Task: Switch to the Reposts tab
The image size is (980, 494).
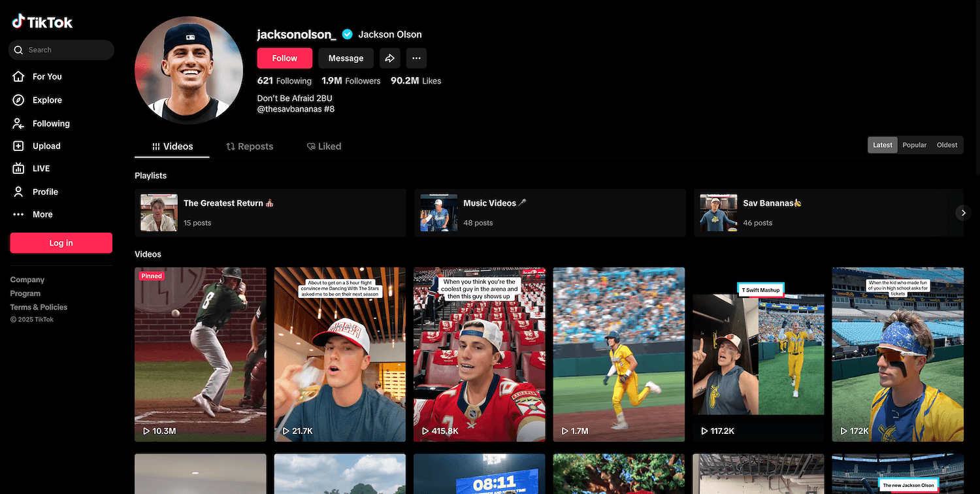Action: click(250, 146)
